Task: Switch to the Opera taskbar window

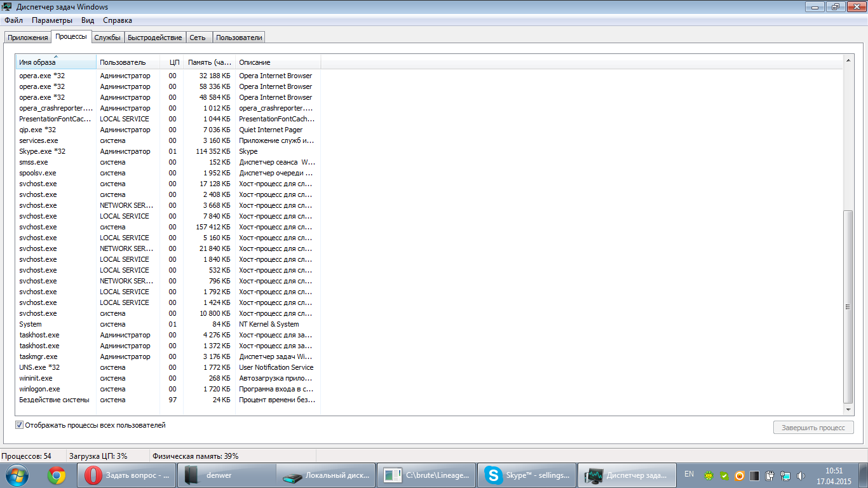Action: (127, 475)
